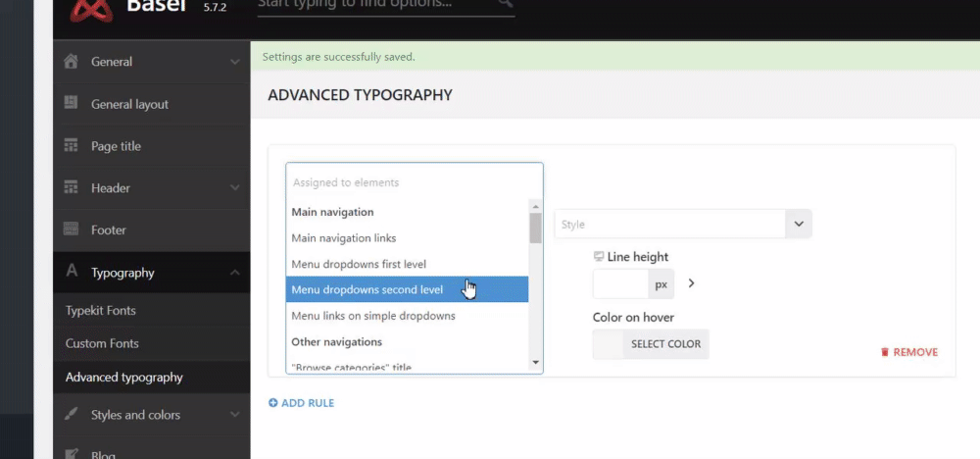This screenshot has width=980, height=459.
Task: Expand the General section chevron
Action: point(235,62)
